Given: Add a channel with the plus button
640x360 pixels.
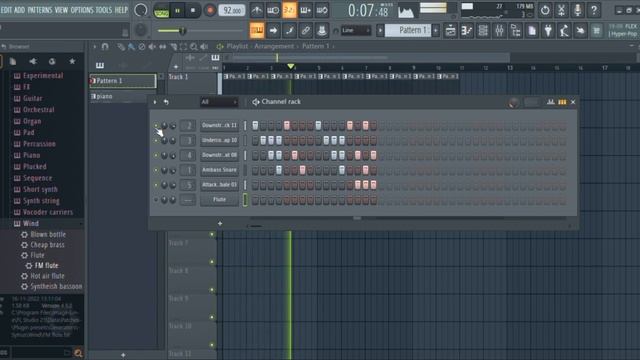Looking at the screenshot, I should (x=220, y=223).
